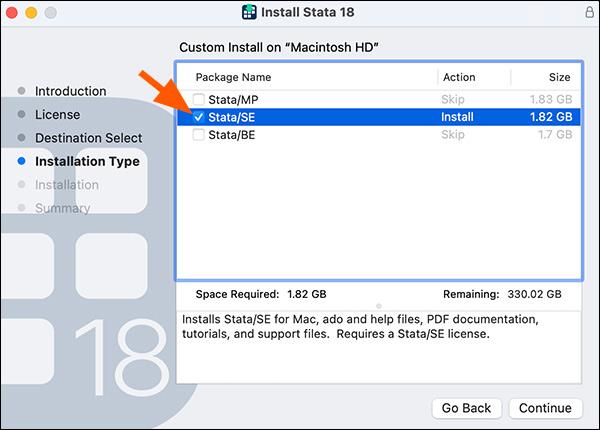Viewport: 600px width, 430px height.
Task: Click the Go Back button
Action: point(467,408)
